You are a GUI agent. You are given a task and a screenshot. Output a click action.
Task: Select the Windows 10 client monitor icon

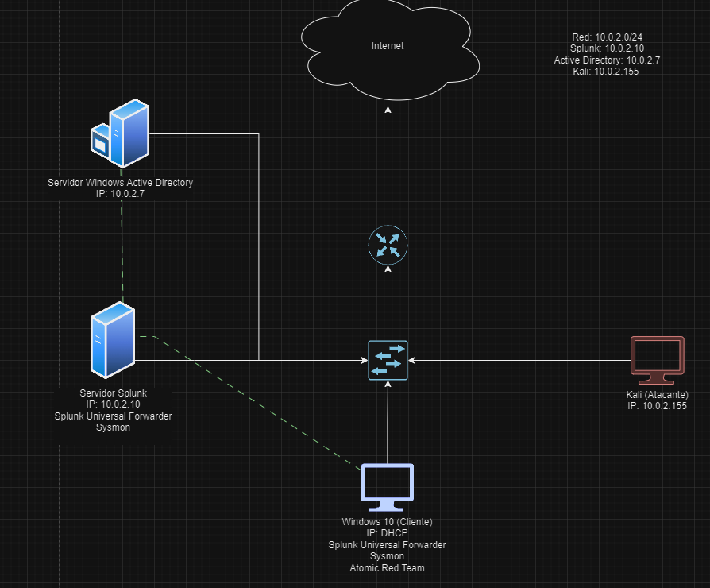click(388, 485)
